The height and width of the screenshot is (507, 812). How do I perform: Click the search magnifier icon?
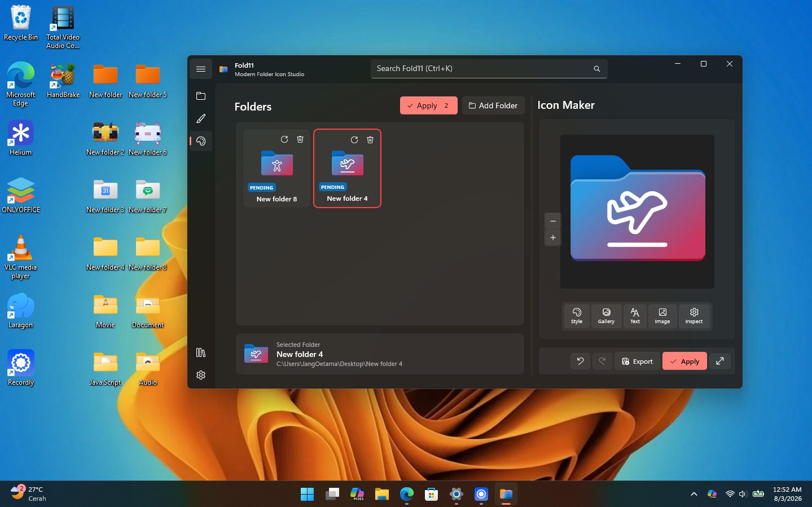click(x=596, y=69)
